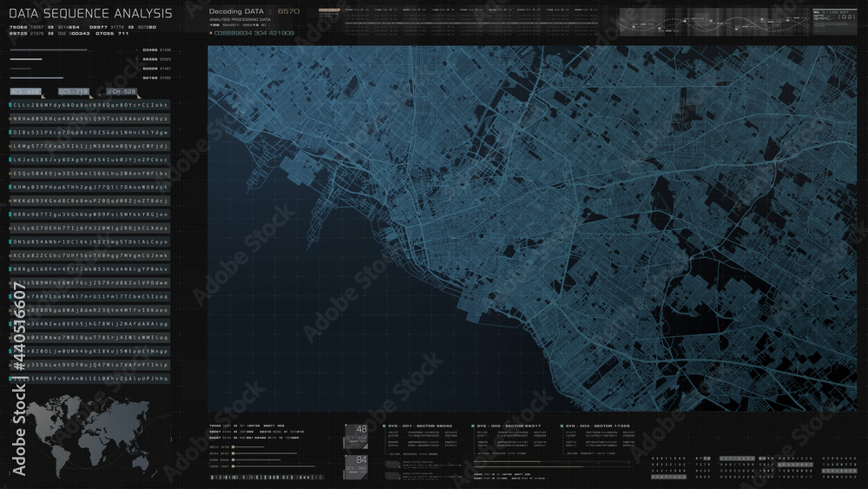The width and height of the screenshot is (868, 489).
Task: Click sequence row starting OI8s531PXce7
Action: click(x=89, y=132)
